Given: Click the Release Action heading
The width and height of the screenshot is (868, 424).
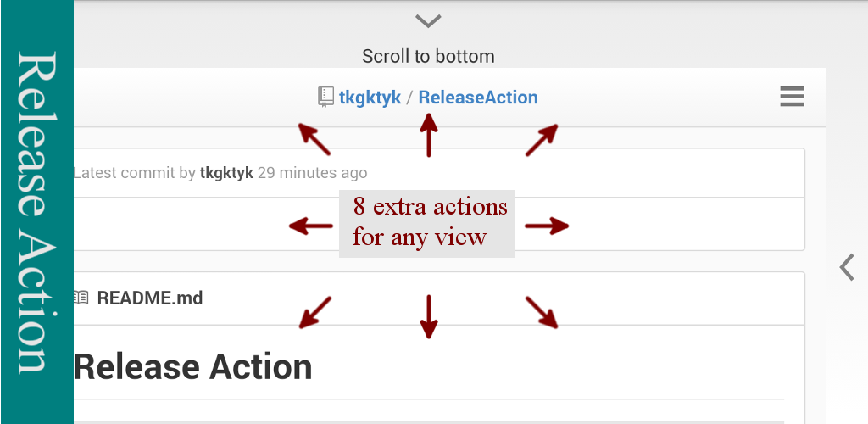Looking at the screenshot, I should click(193, 366).
